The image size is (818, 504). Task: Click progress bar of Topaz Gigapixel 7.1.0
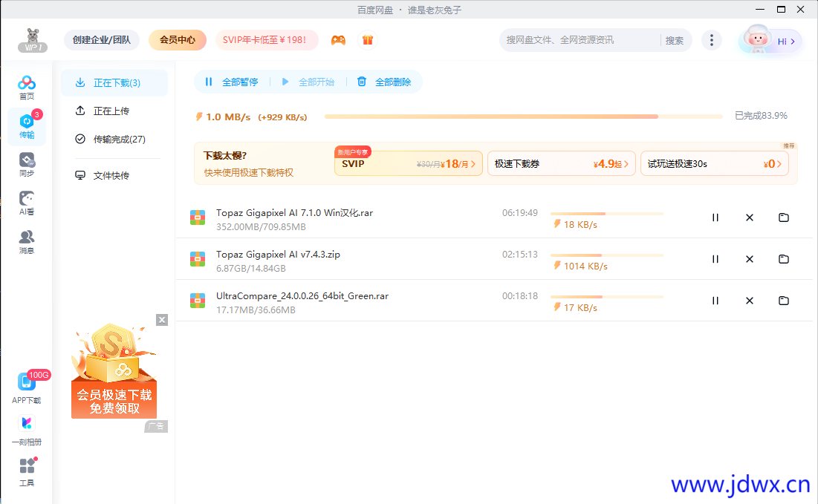[607, 214]
